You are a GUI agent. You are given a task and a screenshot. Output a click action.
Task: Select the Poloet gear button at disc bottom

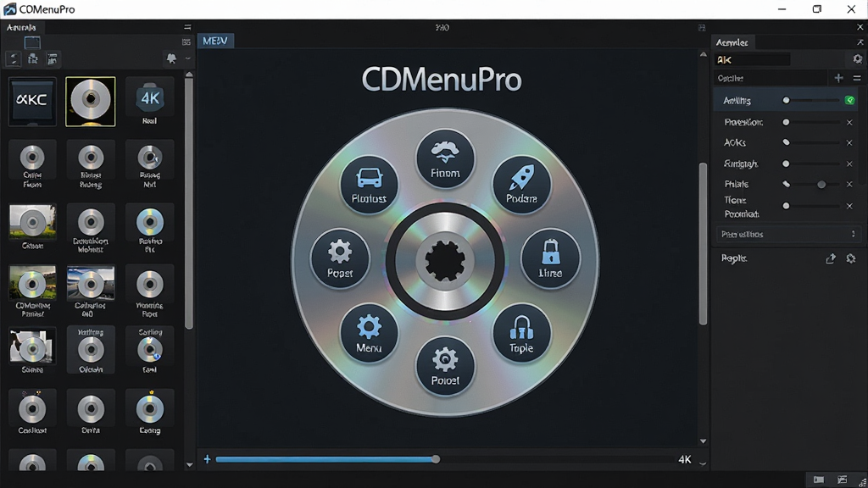[x=445, y=366]
